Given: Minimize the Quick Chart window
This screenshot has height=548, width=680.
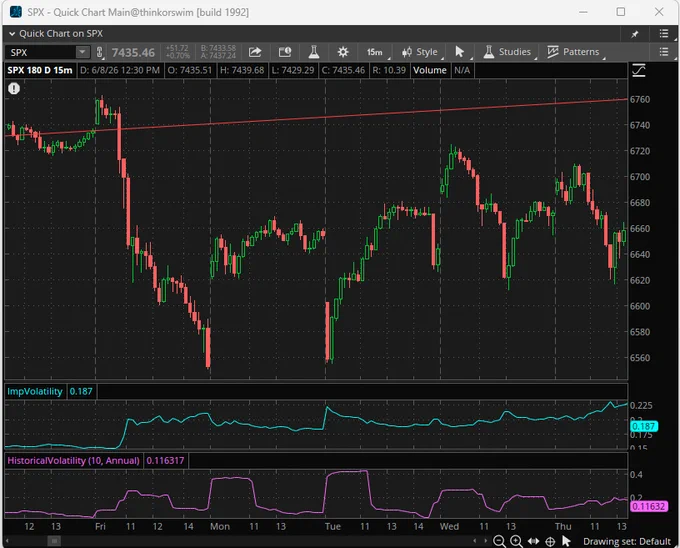Looking at the screenshot, I should [x=583, y=12].
